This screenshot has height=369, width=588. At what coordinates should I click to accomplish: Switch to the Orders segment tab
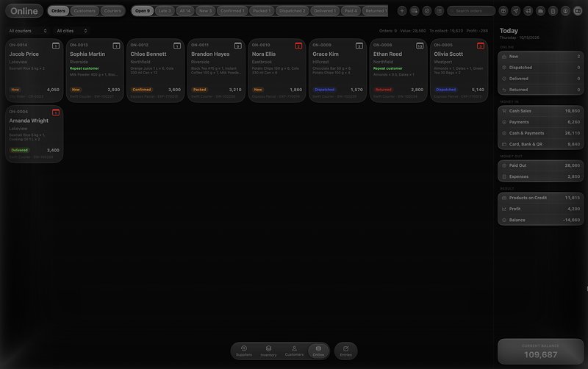point(58,11)
